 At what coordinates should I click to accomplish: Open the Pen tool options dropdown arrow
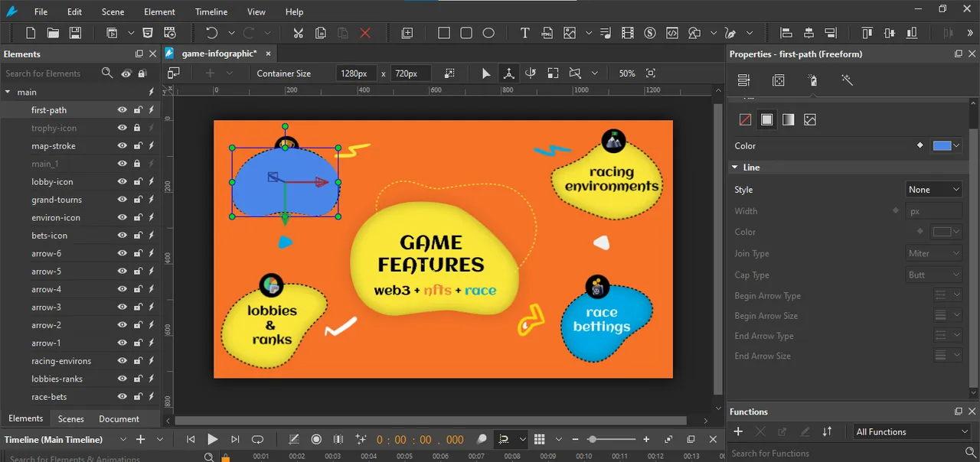tap(750, 33)
